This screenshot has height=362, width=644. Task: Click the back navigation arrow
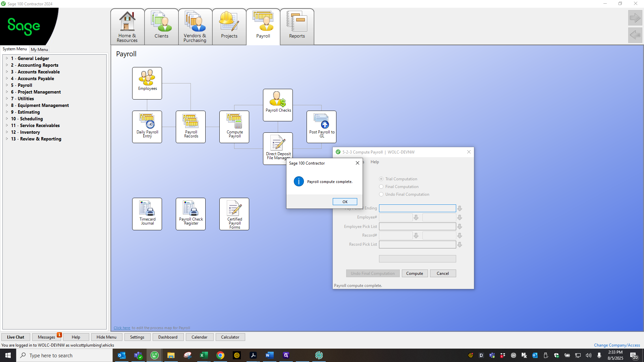point(635,35)
